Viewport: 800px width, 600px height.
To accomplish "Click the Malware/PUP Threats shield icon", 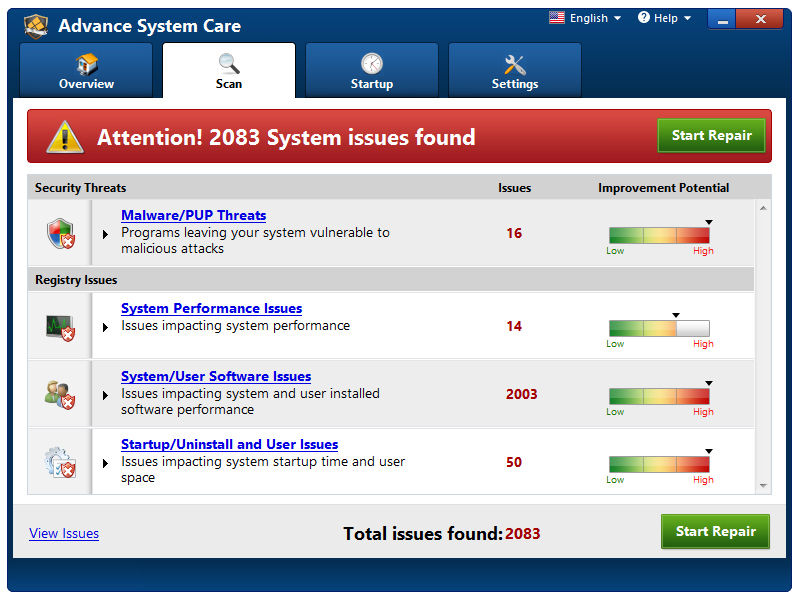I will (x=61, y=233).
